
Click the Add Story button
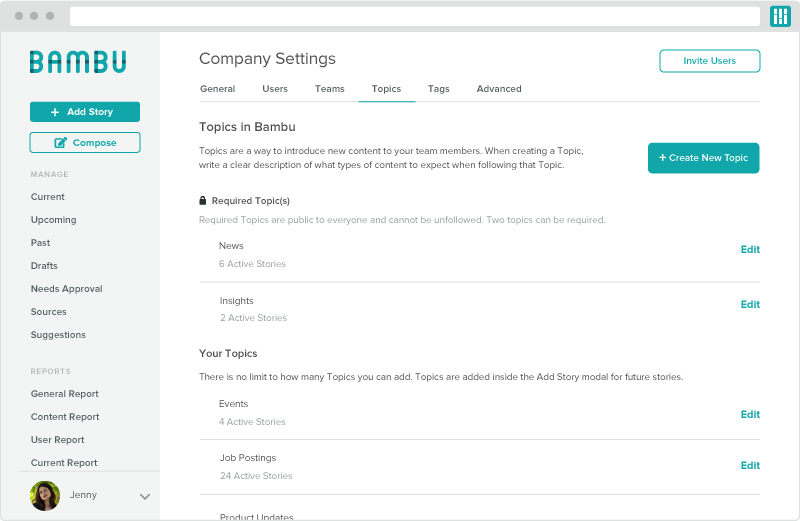(85, 112)
